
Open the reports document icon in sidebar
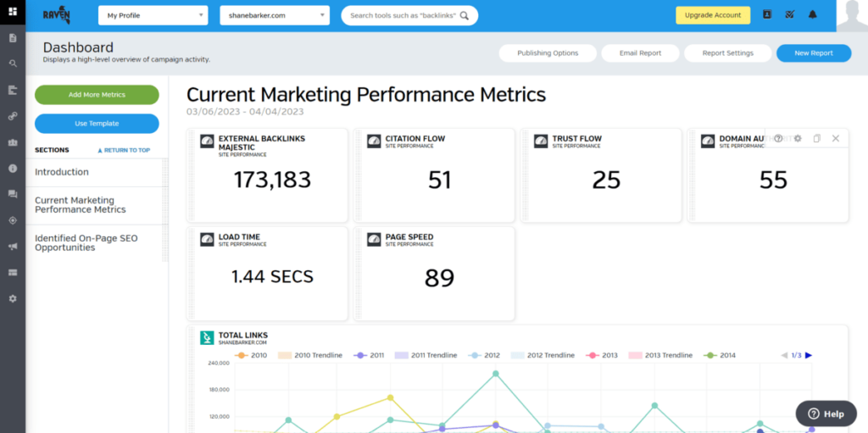[x=13, y=38]
